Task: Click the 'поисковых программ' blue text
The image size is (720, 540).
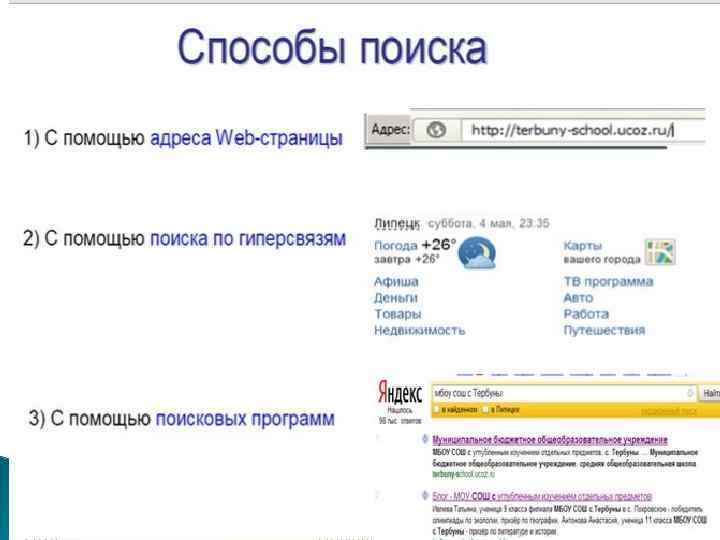Action: [245, 418]
